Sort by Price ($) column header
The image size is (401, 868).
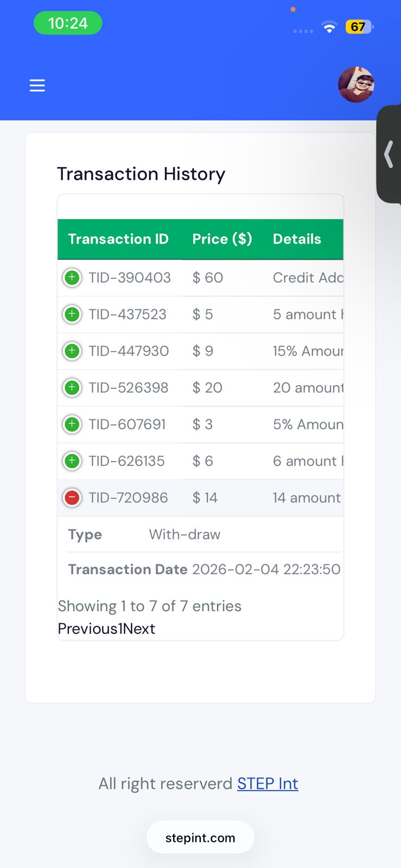point(222,239)
